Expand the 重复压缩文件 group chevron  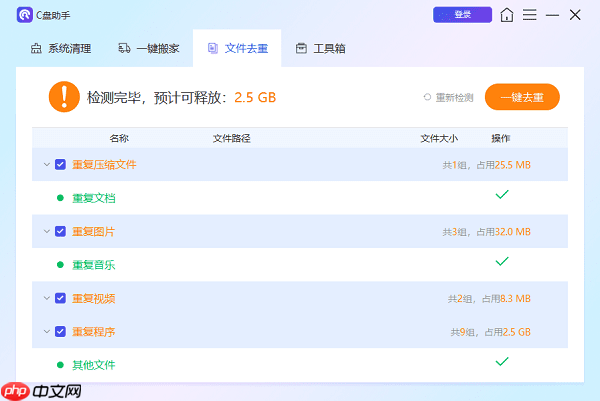tap(47, 165)
